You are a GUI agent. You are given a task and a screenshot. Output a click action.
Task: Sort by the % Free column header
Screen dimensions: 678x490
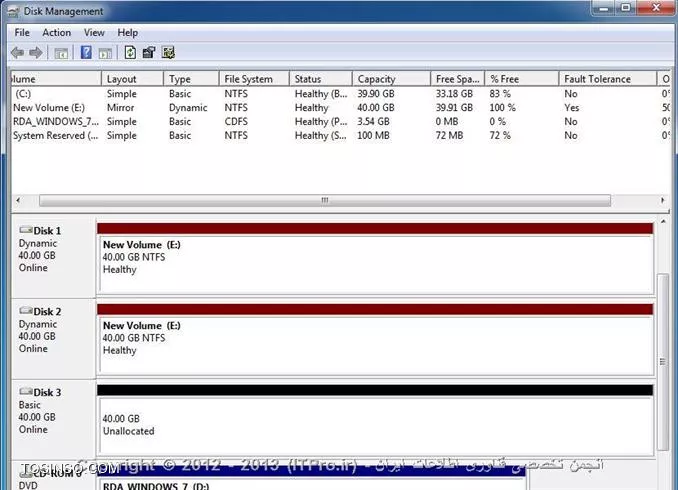tap(521, 79)
